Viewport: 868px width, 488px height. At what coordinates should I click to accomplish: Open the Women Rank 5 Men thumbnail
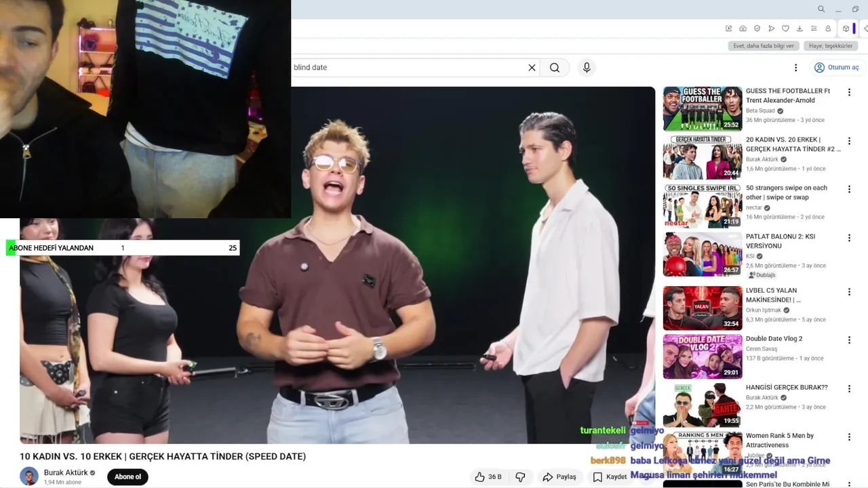point(703,453)
